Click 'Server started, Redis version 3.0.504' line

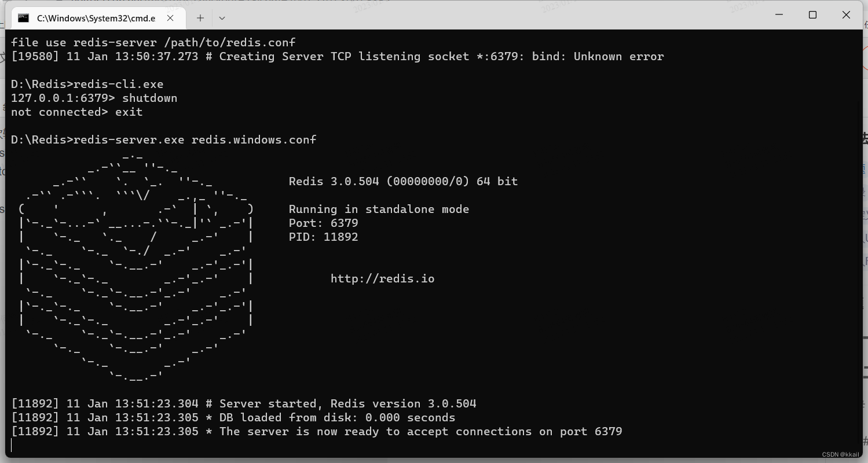point(244,404)
